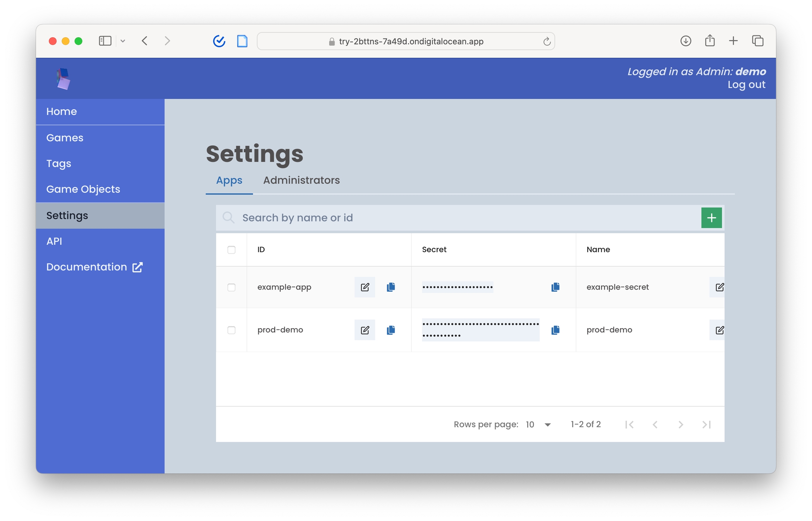This screenshot has height=521, width=812.
Task: Click the example-secret name text
Action: click(x=617, y=287)
